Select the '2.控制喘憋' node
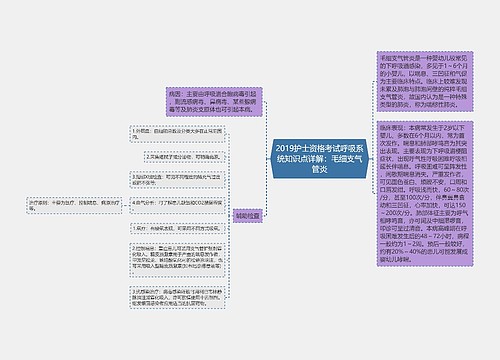Image resolution: width=500 pixels, height=360 pixels. click(x=177, y=260)
